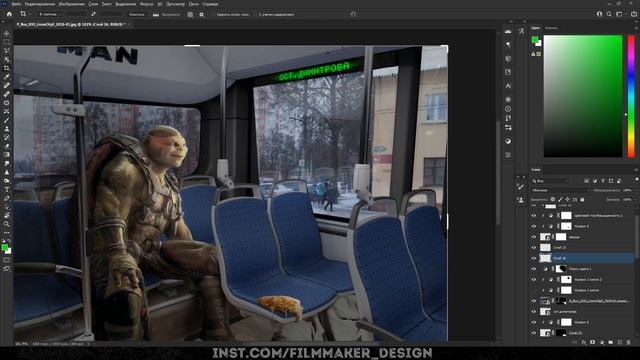Open the blend mode 'Обычные' dropdown
The image size is (640, 360).
click(561, 190)
